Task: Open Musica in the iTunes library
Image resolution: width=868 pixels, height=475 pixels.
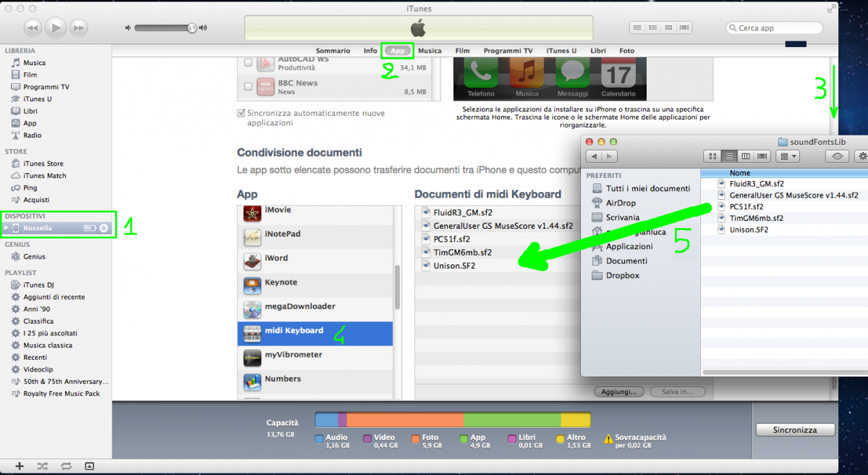Action: coord(34,63)
